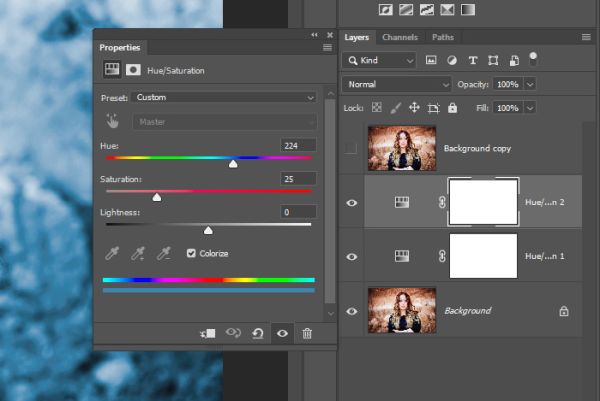Open the Preset Custom dropdown
The image size is (600, 401).
[x=224, y=97]
